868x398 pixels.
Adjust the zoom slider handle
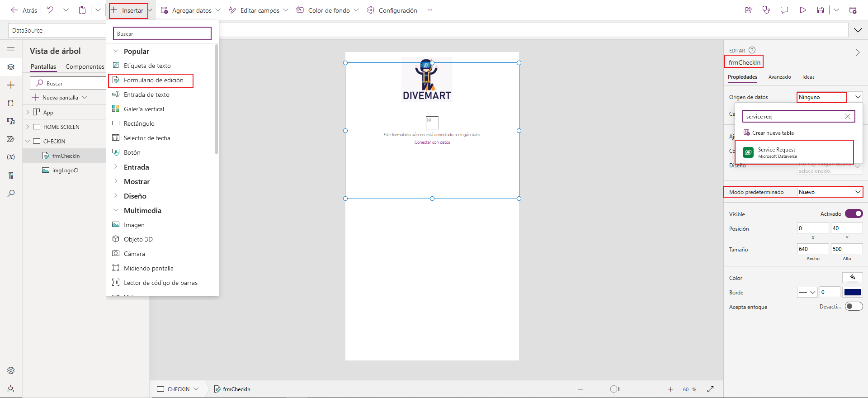point(614,389)
